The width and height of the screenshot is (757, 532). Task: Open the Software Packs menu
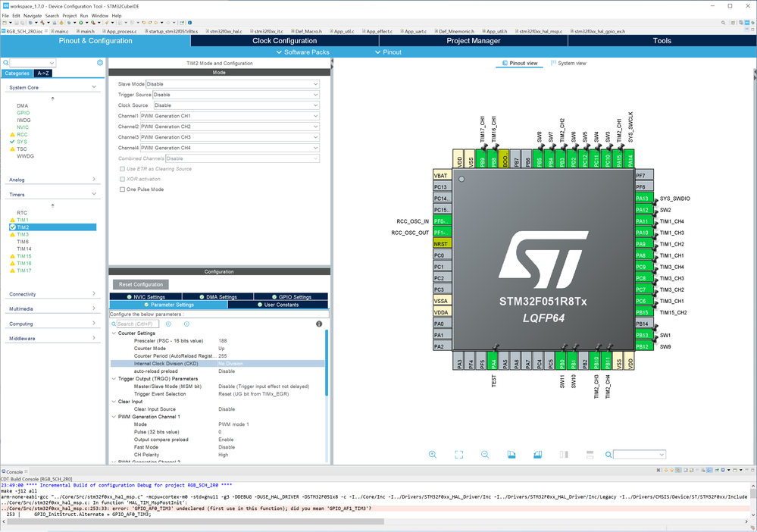(302, 52)
